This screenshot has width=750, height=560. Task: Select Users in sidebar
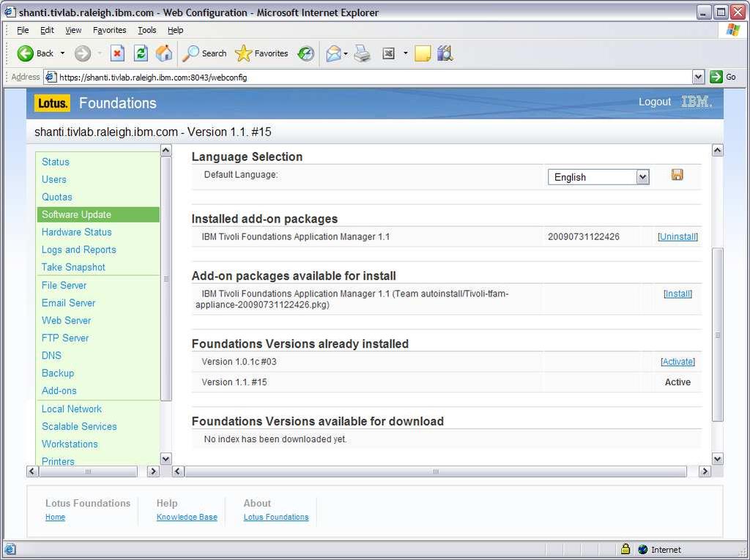(54, 179)
